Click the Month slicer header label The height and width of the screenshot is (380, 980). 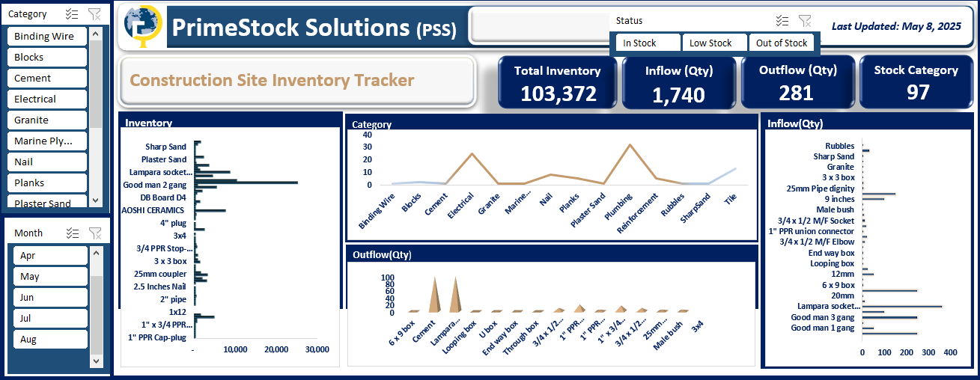point(28,233)
